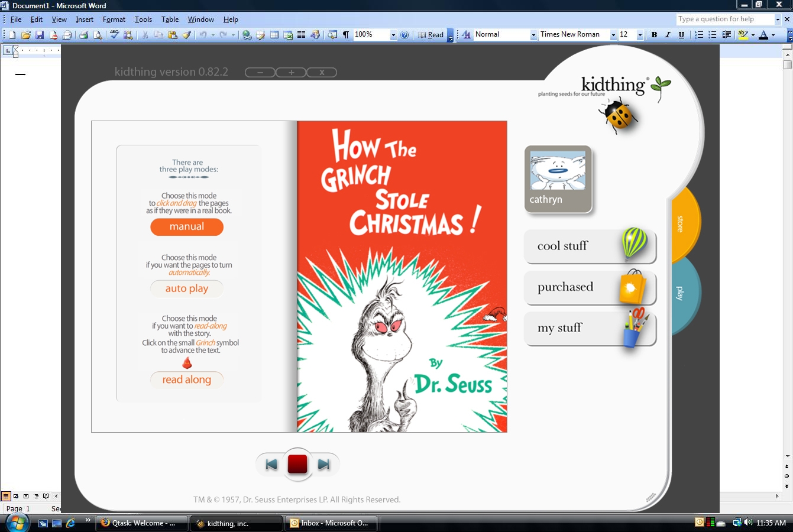
Task: Expand the Zoom percentage dropdown
Action: pos(393,35)
